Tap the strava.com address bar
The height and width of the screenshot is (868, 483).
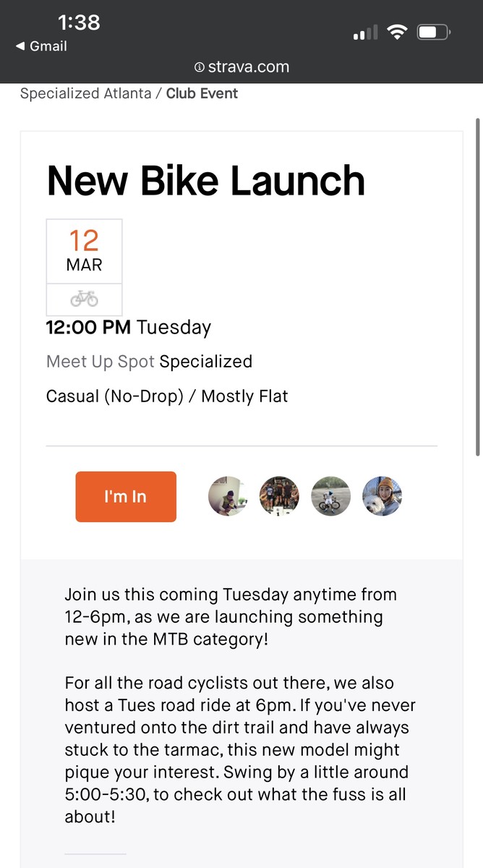tap(248, 67)
